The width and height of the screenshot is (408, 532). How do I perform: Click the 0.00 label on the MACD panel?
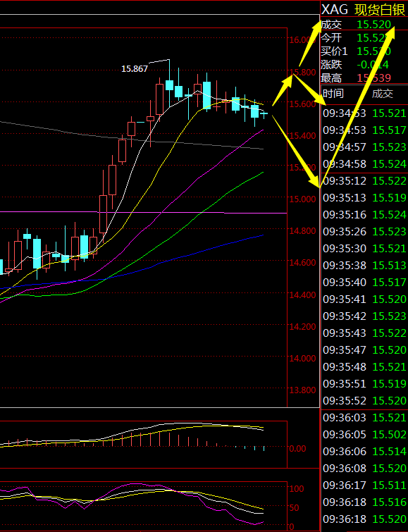point(297,449)
